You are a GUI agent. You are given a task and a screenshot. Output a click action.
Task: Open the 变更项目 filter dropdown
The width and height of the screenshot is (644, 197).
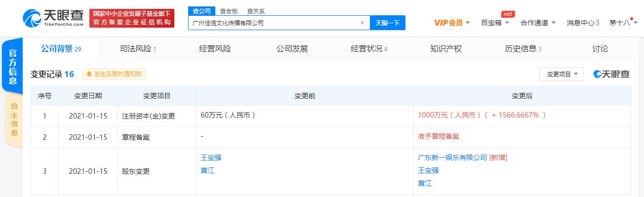[x=562, y=74]
